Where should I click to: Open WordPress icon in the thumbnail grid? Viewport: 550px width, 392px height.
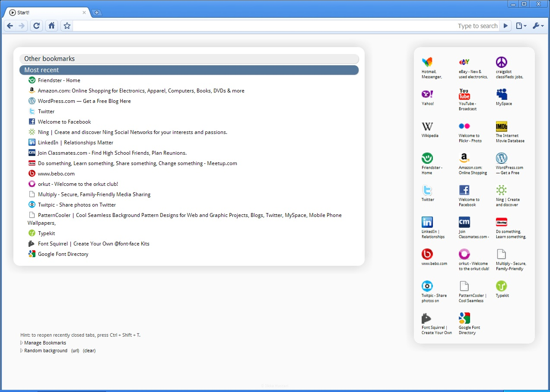click(x=502, y=158)
